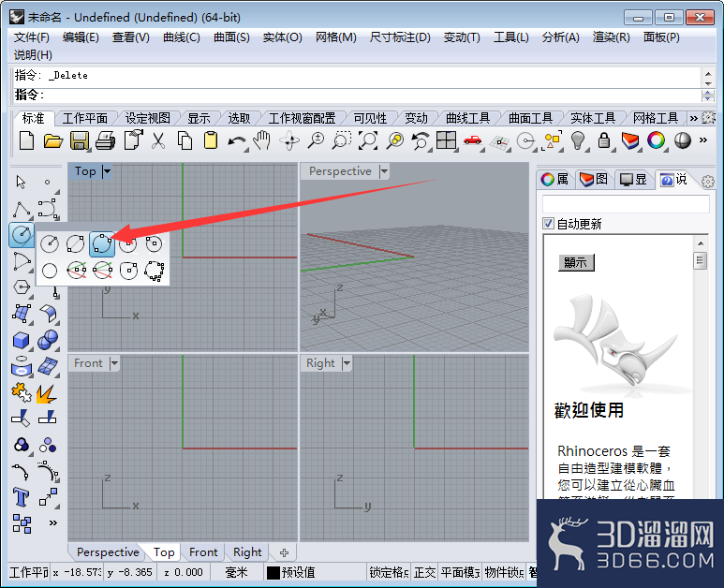Image resolution: width=724 pixels, height=588 pixels.
Task: Switch to the 曲线工具 toolbar tab
Action: coord(467,118)
